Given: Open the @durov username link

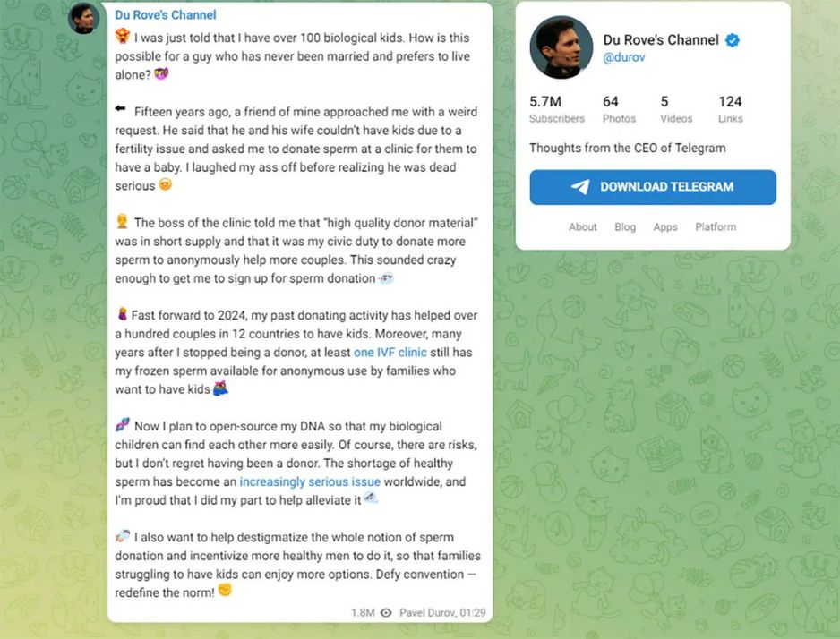Looking at the screenshot, I should pos(624,58).
